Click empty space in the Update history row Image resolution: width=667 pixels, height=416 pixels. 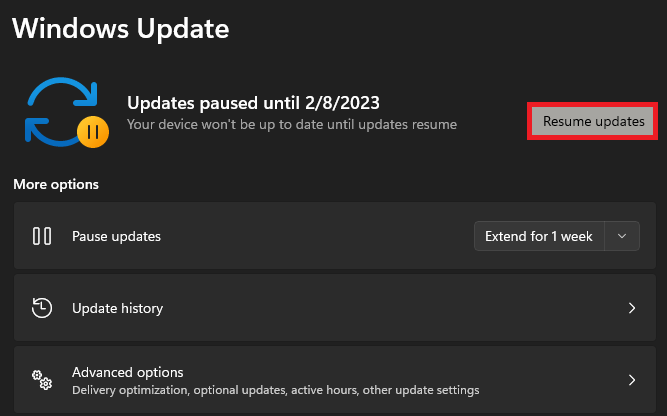pyautogui.click(x=380, y=308)
